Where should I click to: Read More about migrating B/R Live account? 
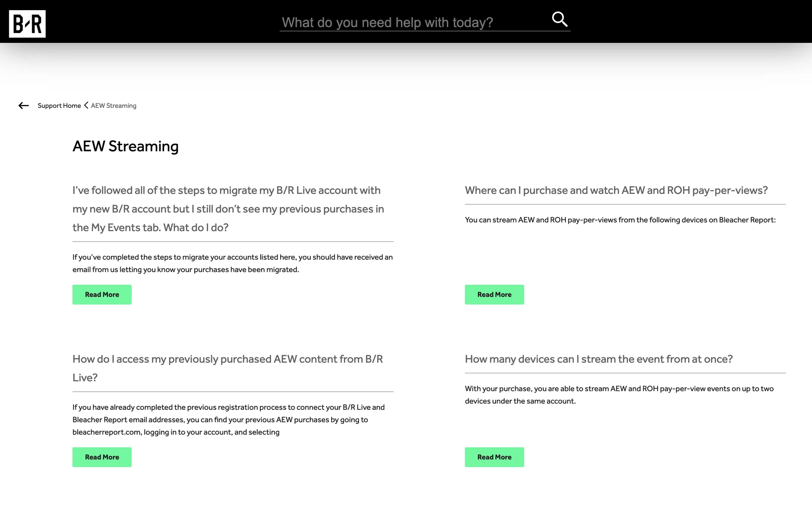click(102, 295)
